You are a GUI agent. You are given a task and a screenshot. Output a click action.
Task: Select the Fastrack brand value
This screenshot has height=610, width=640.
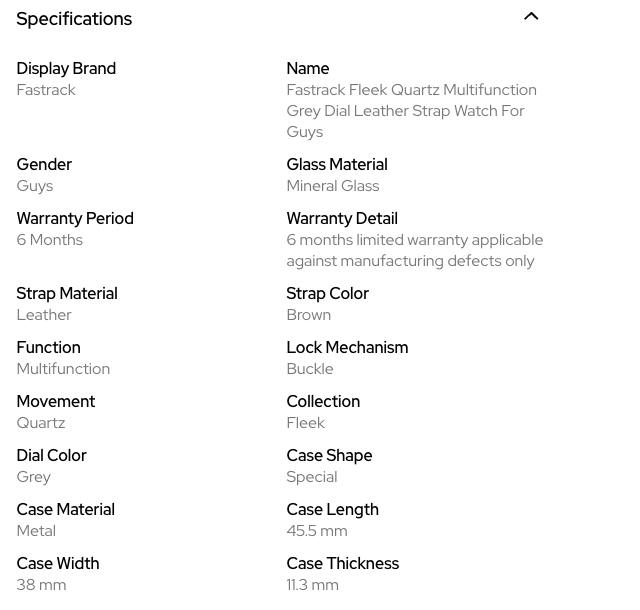pyautogui.click(x=46, y=90)
